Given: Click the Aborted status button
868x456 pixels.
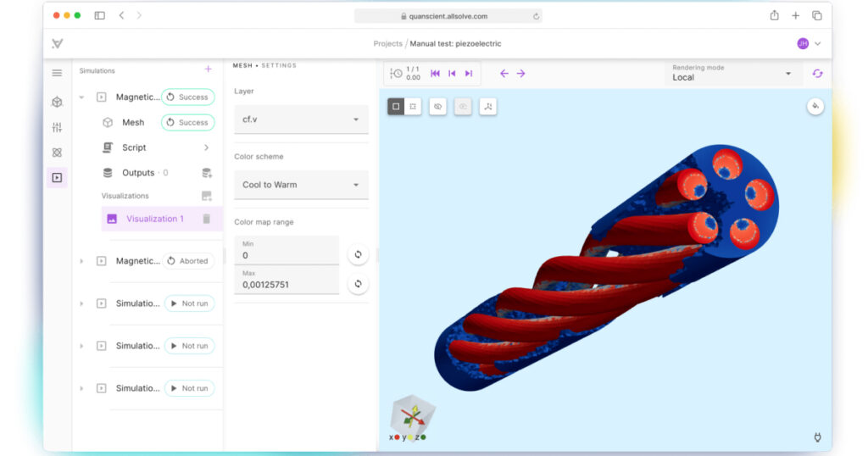Looking at the screenshot, I should click(188, 261).
